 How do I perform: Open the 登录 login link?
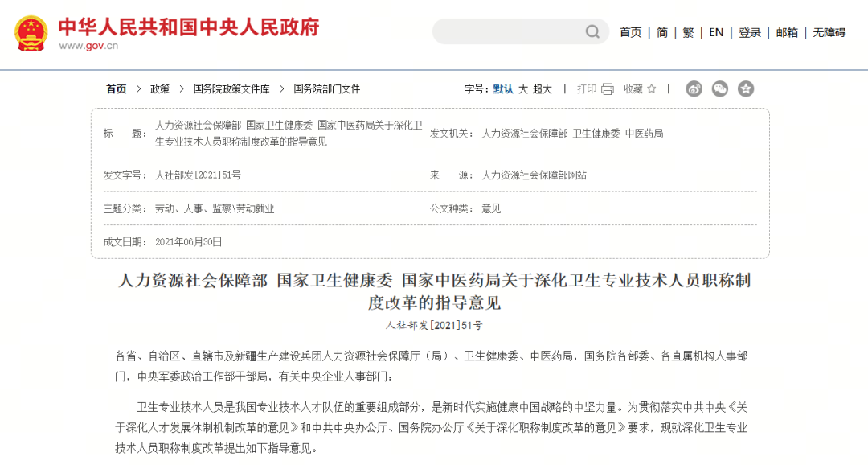point(750,33)
